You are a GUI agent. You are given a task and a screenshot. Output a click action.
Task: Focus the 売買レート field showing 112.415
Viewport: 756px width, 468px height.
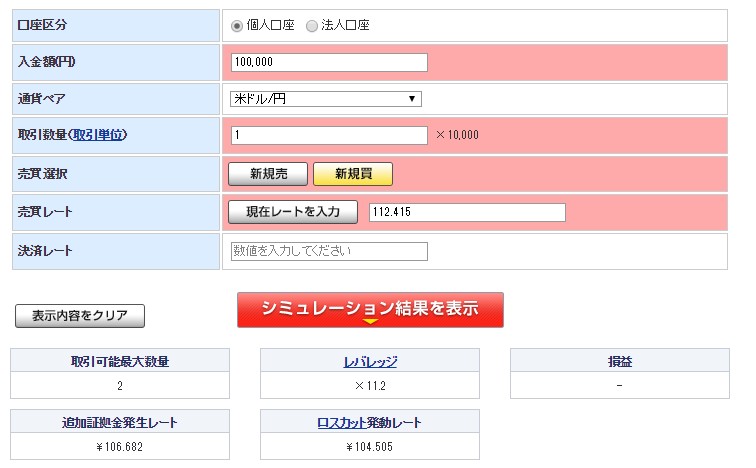466,212
